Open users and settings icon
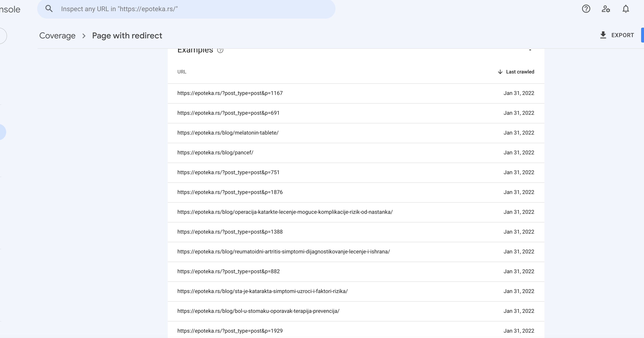 606,9
